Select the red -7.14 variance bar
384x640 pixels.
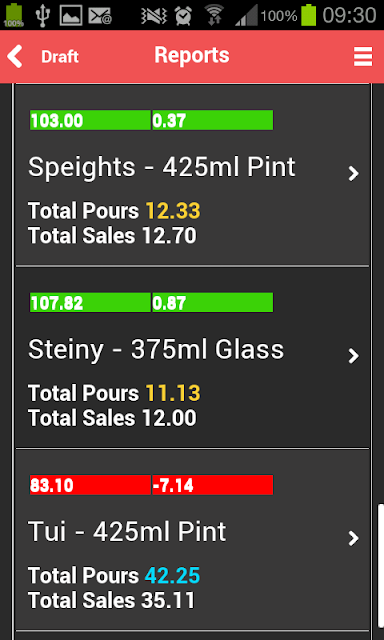tap(213, 485)
